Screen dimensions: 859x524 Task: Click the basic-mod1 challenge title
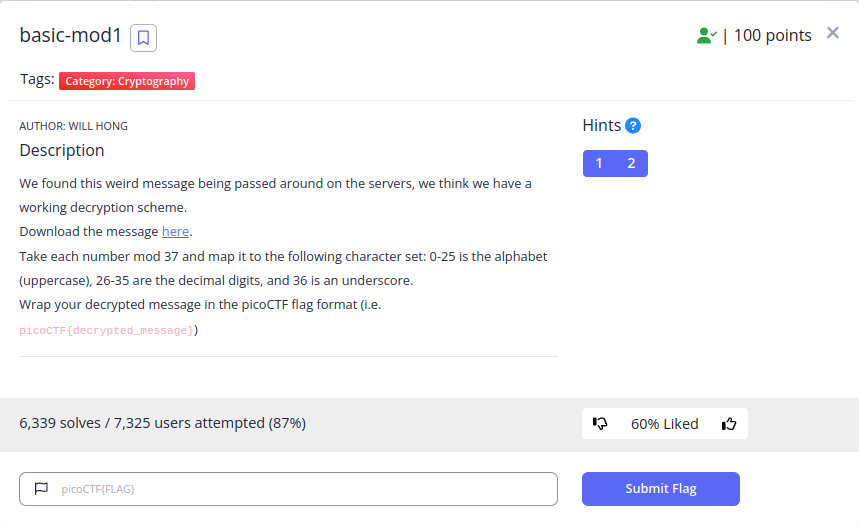tap(70, 35)
